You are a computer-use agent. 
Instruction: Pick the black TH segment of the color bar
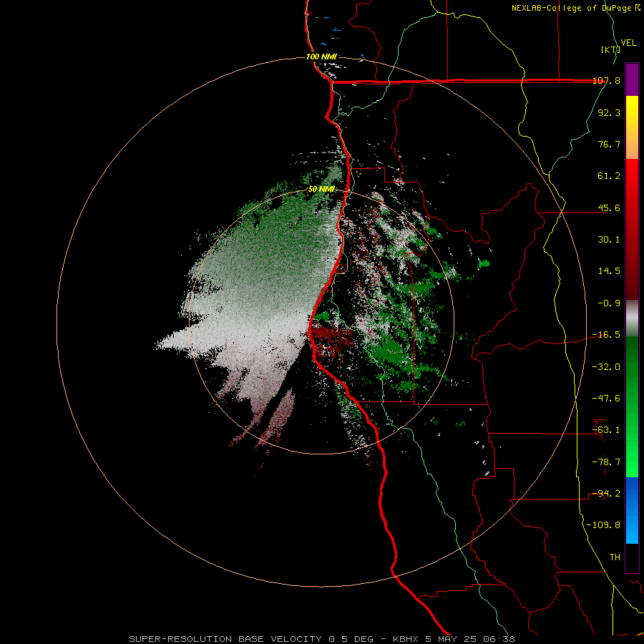[632, 557]
